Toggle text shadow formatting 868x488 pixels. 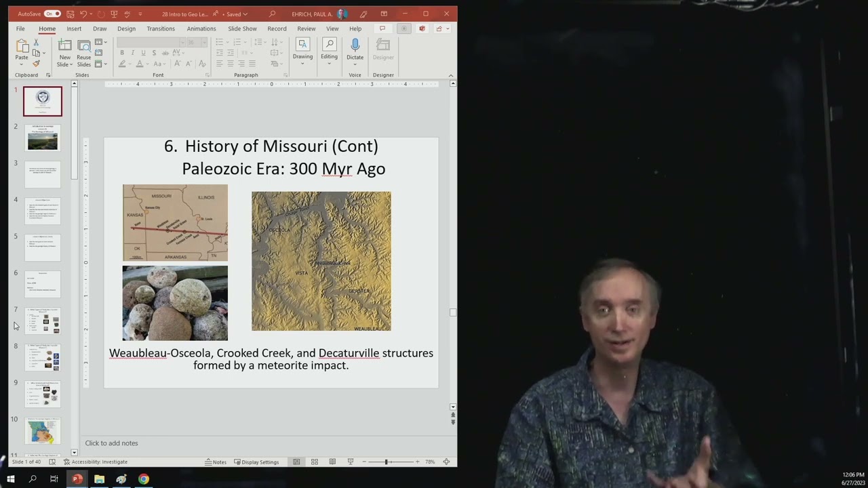153,53
